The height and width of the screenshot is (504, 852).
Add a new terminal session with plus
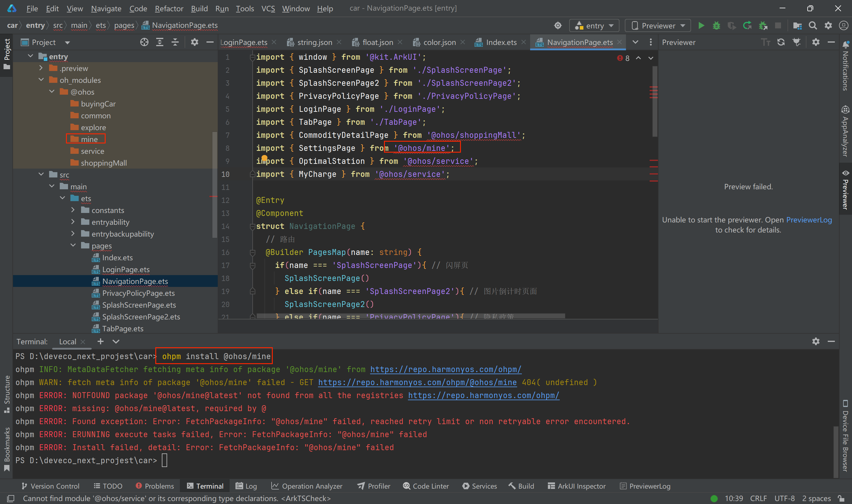point(100,341)
